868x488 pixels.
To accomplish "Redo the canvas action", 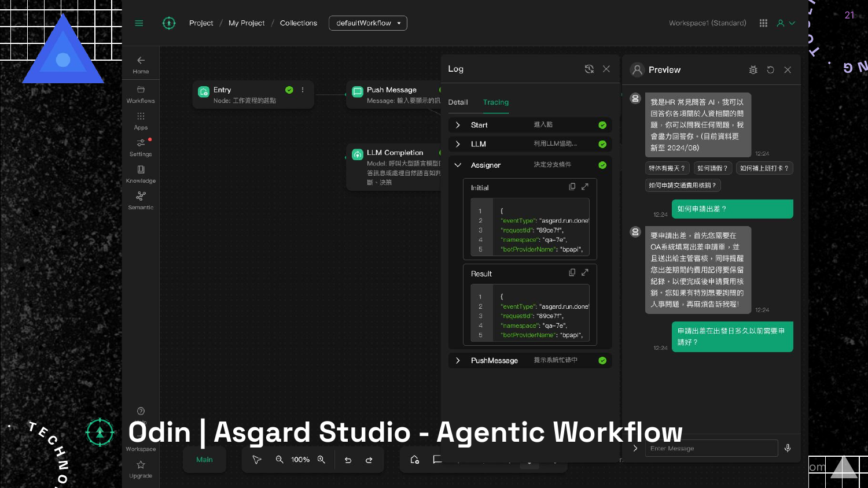I will (x=369, y=460).
